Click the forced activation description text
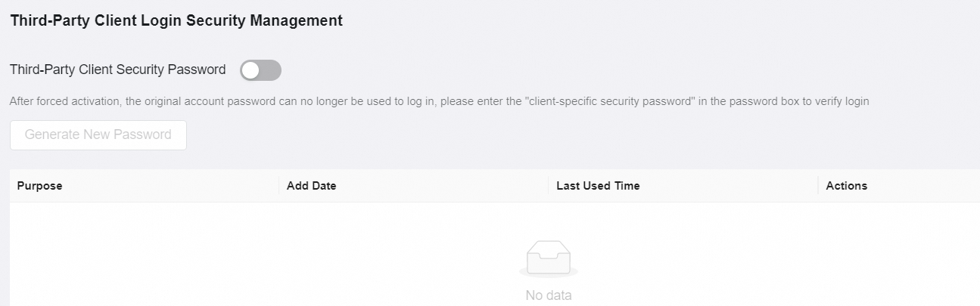The width and height of the screenshot is (980, 306). 439,101
